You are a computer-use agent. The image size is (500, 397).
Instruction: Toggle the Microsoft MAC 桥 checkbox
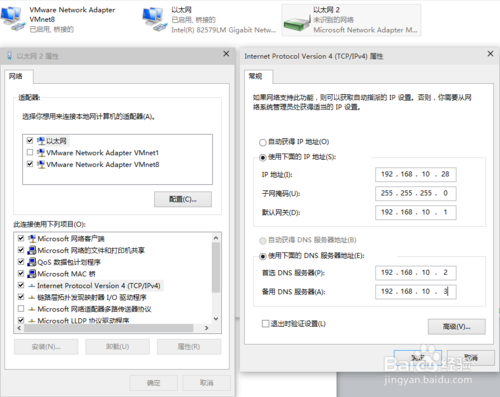pyautogui.click(x=21, y=273)
